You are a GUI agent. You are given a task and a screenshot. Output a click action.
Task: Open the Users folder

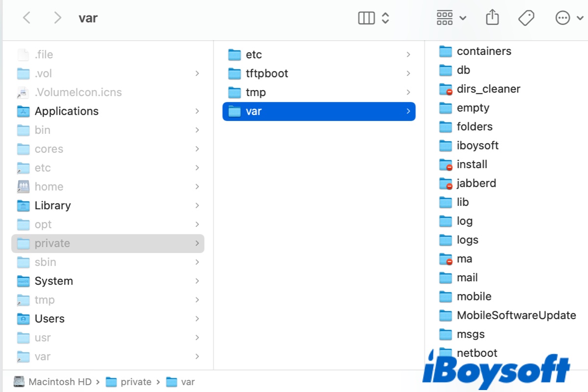[49, 319]
